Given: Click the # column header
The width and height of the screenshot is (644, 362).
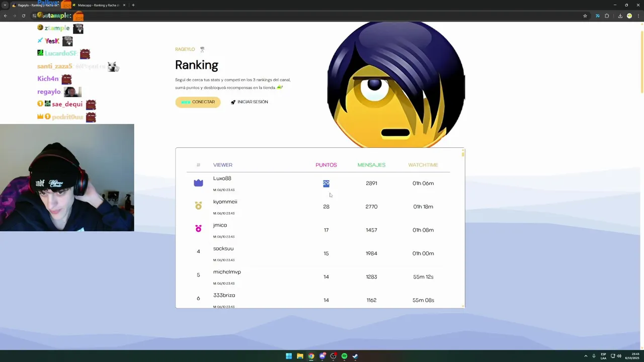Looking at the screenshot, I should [198, 165].
